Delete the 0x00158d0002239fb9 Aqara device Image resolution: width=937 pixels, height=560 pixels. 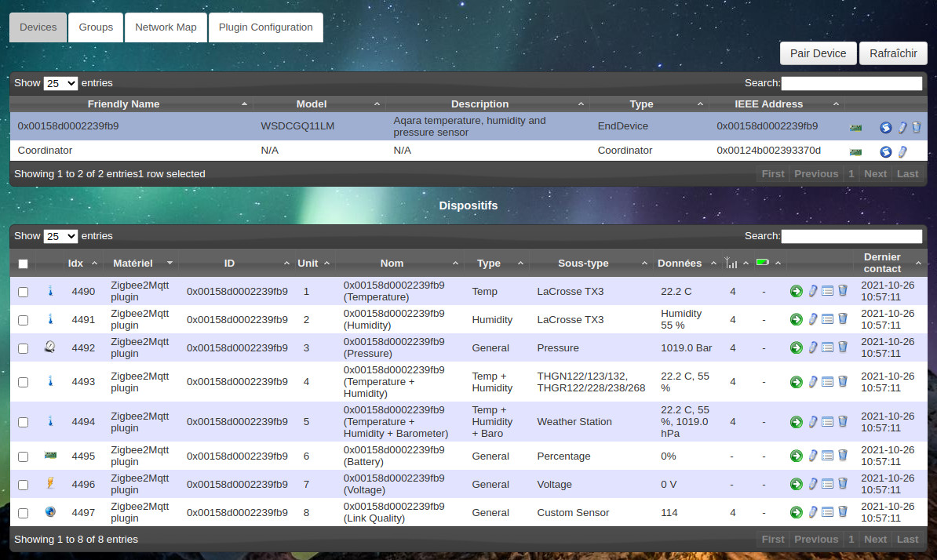point(917,127)
